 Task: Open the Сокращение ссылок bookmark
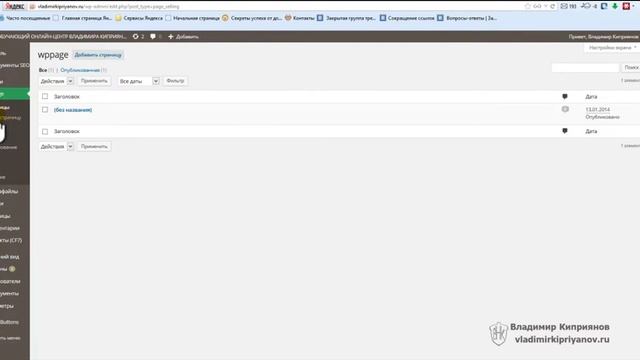407,18
